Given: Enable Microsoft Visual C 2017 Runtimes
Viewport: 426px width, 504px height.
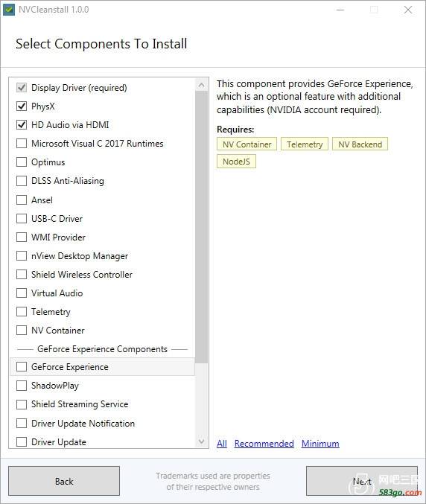Looking at the screenshot, I should click(x=22, y=144).
